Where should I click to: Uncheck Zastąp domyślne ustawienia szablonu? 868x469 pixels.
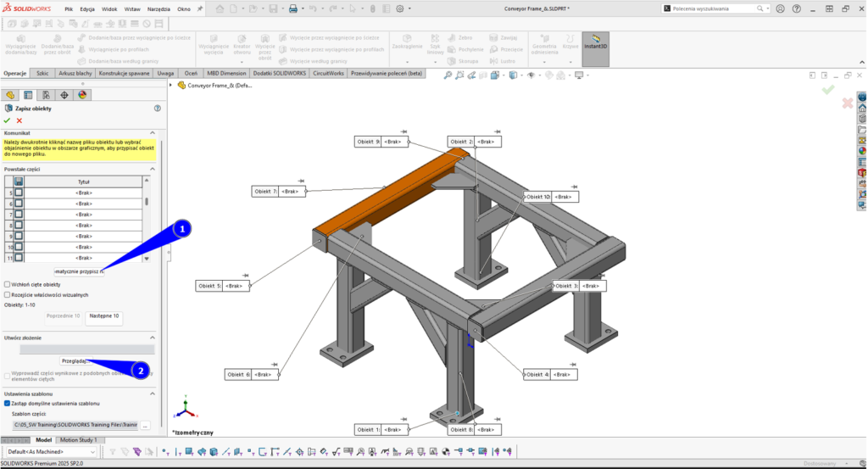click(x=8, y=404)
